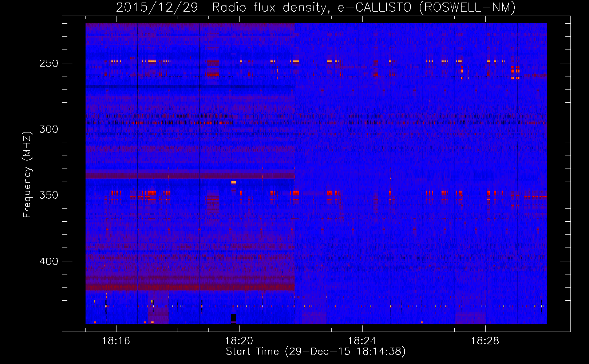Click the "250" frequency tick label
Image resolution: width=589 pixels, height=364 pixels.
point(49,63)
